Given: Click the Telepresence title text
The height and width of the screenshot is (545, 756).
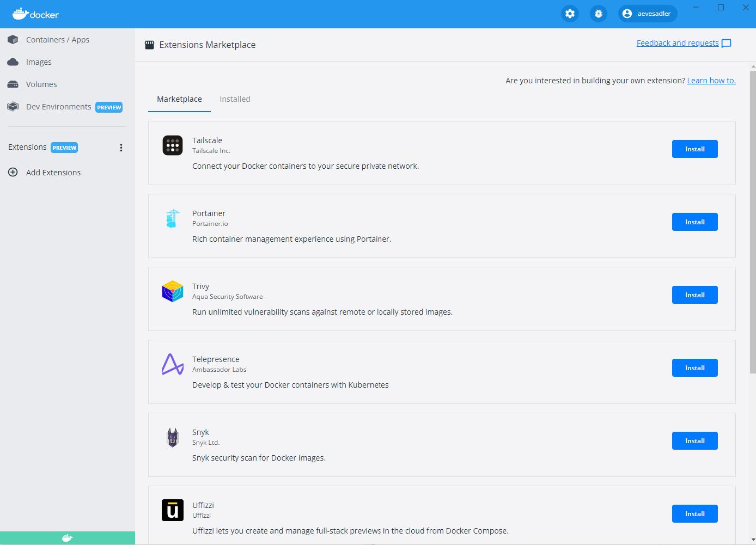Looking at the screenshot, I should pyautogui.click(x=216, y=359).
